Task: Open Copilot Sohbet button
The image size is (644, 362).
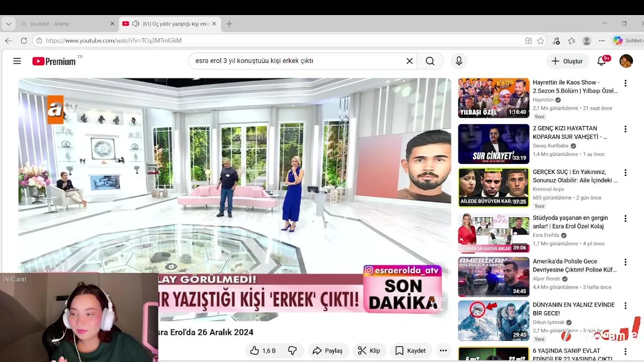Action: [627, 41]
